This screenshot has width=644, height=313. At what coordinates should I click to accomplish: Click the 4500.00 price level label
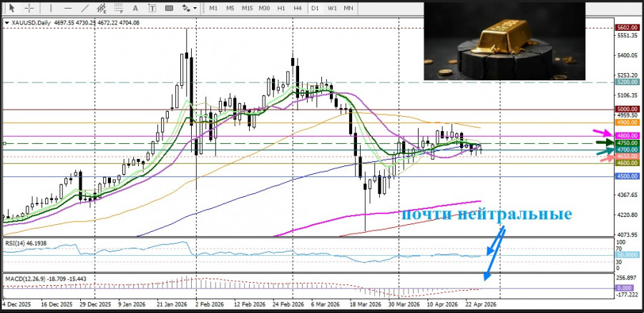[627, 176]
